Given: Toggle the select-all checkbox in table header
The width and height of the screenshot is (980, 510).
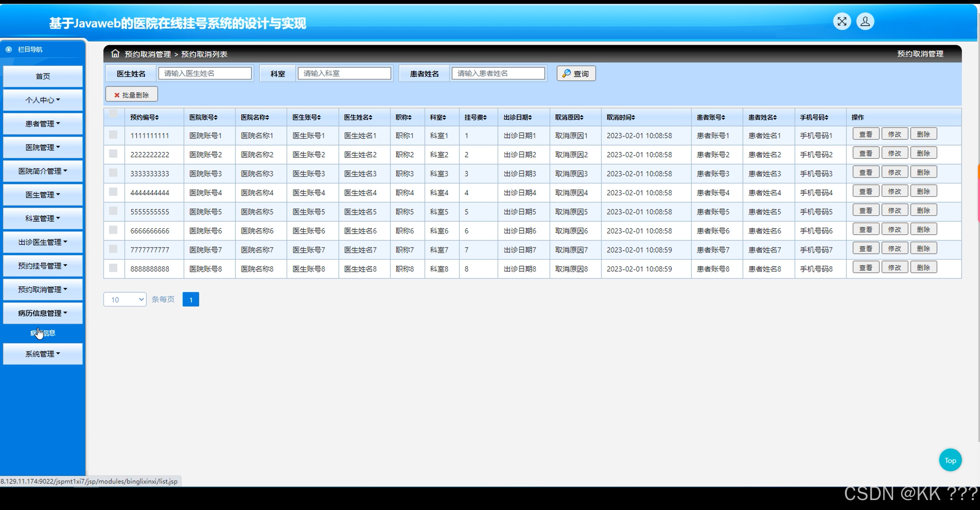Looking at the screenshot, I should (113, 113).
